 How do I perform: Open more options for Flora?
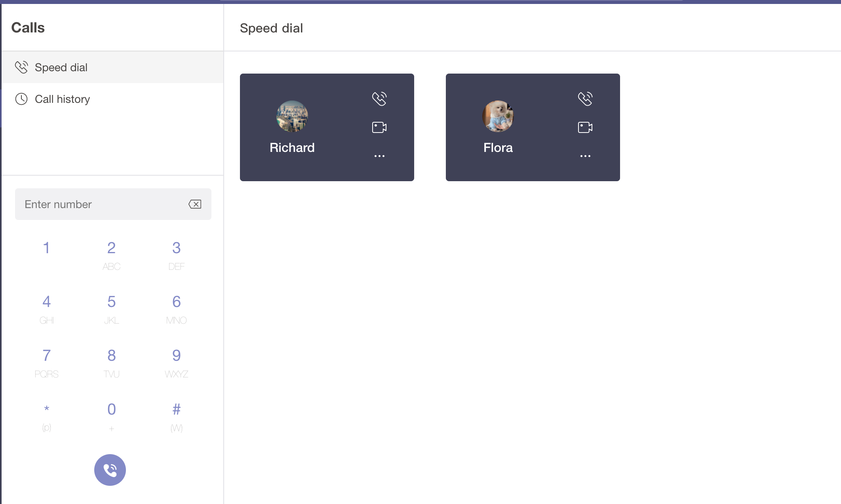[x=585, y=156]
